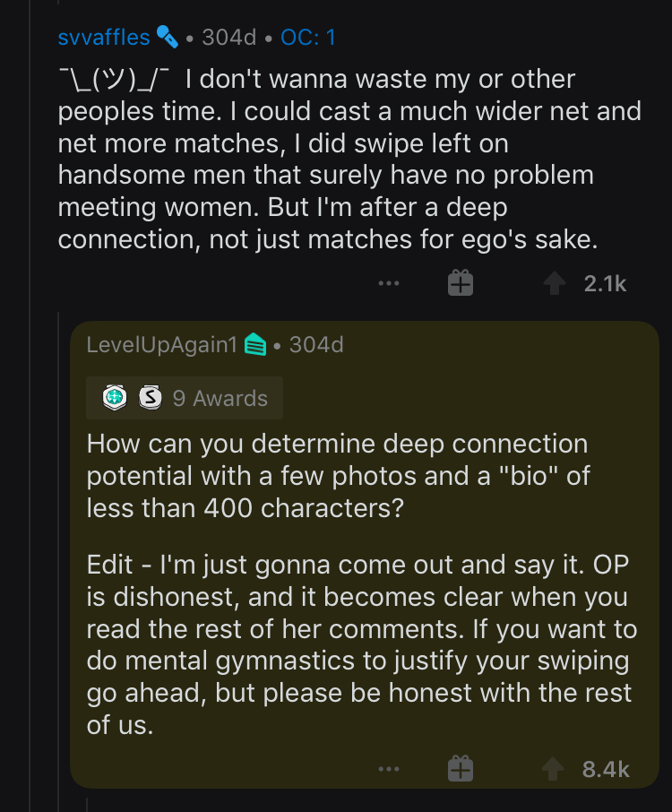Open more options on LevelUpAgain1's comment

[388, 769]
